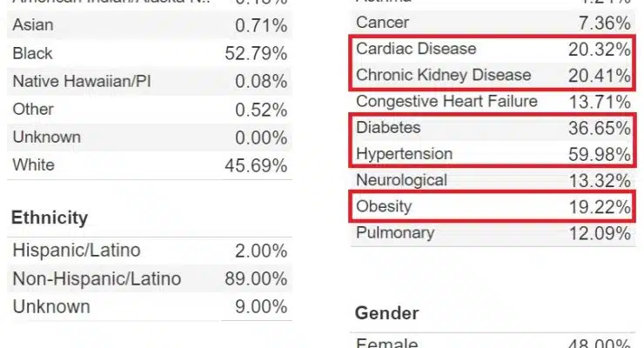This screenshot has width=644, height=348.
Task: Select Chronic Kidney Disease row
Action: tap(493, 75)
